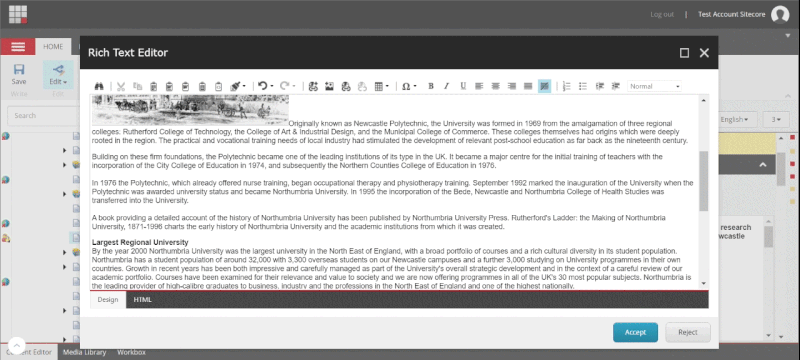This screenshot has width=800, height=360.
Task: Click the Cut scissors icon
Action: click(x=121, y=87)
